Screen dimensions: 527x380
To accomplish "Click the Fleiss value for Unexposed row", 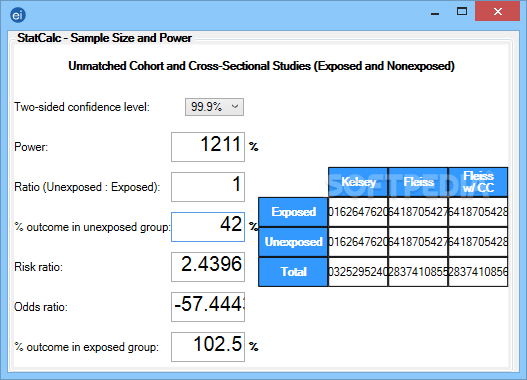I will (x=418, y=242).
